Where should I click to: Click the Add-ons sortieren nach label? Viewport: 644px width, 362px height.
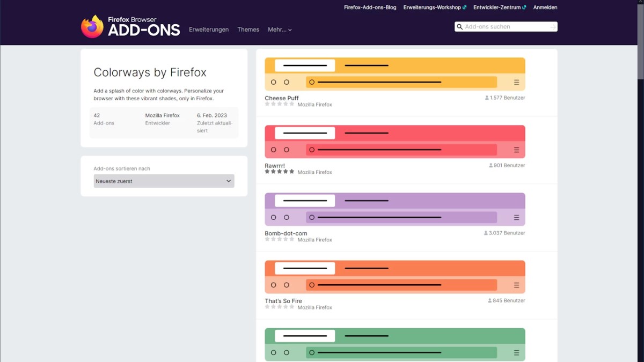point(122,168)
